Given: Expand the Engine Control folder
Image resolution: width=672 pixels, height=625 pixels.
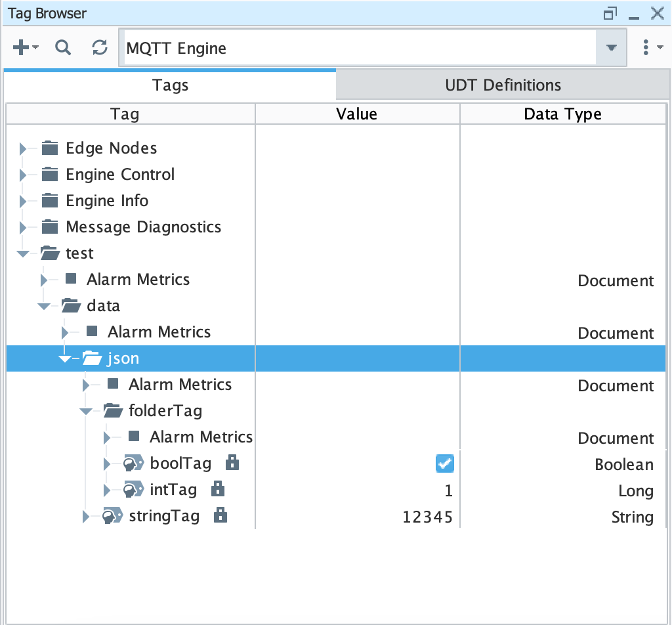Looking at the screenshot, I should (x=24, y=175).
